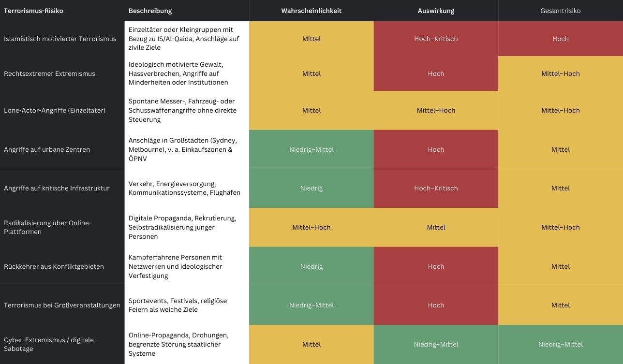Click the Terrorismus-Risiko column header

pyautogui.click(x=33, y=11)
